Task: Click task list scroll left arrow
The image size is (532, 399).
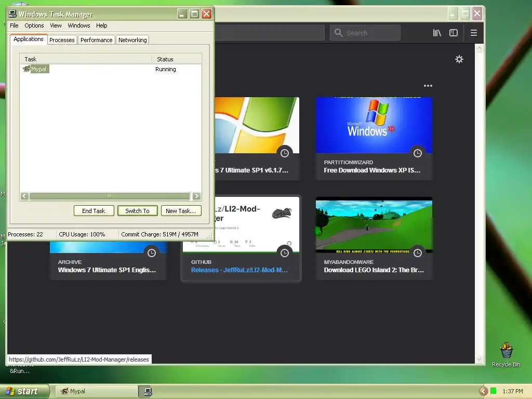Action: click(24, 196)
